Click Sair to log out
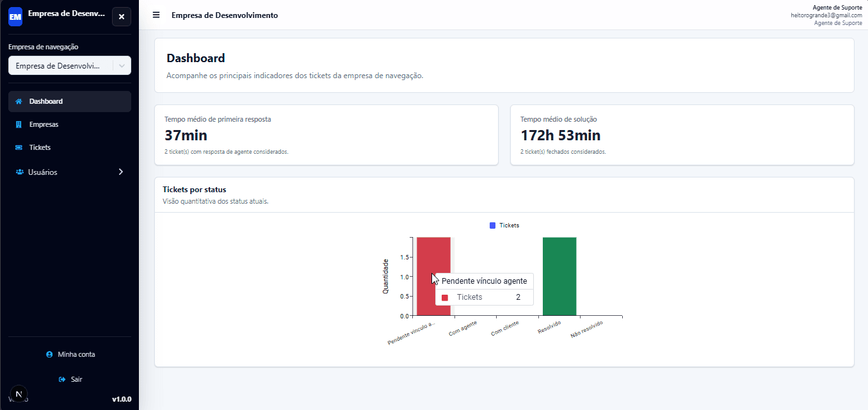This screenshot has width=868, height=410. (70, 379)
